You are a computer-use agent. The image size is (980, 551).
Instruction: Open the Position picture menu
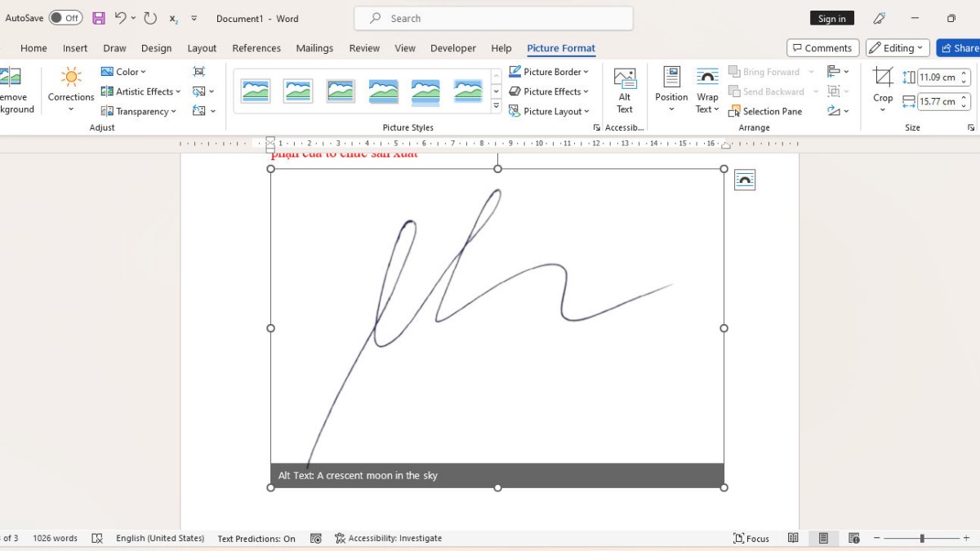671,91
